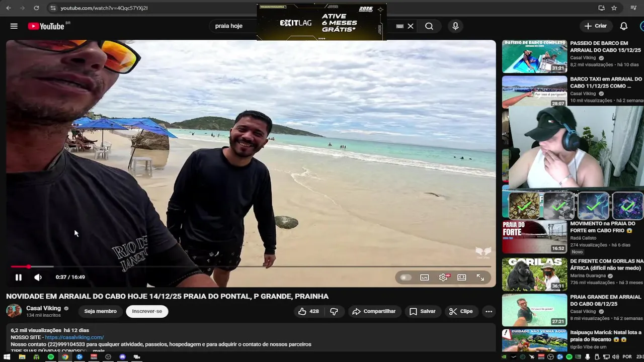The height and width of the screenshot is (362, 644).
Task: Open the Chrome taskbar icon
Action: tap(65, 357)
